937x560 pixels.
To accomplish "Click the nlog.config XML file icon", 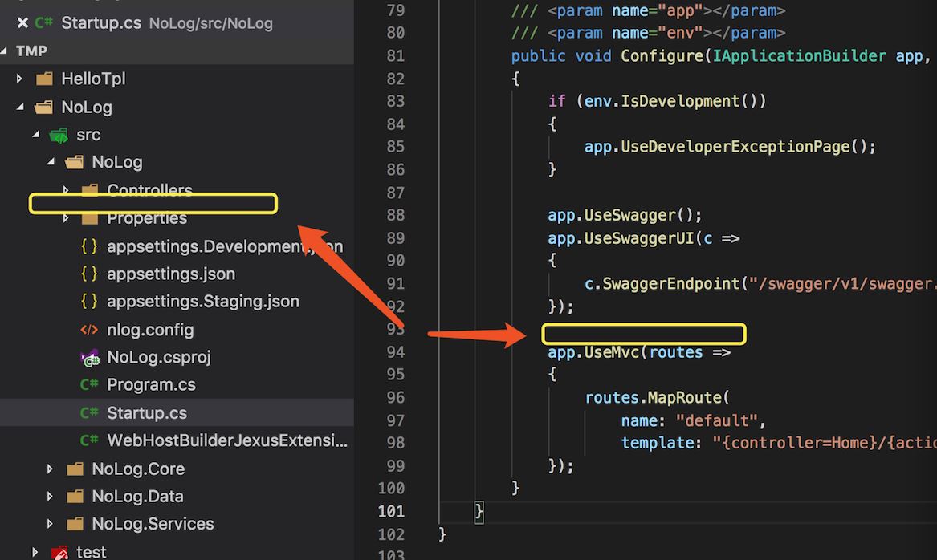I will click(x=89, y=330).
